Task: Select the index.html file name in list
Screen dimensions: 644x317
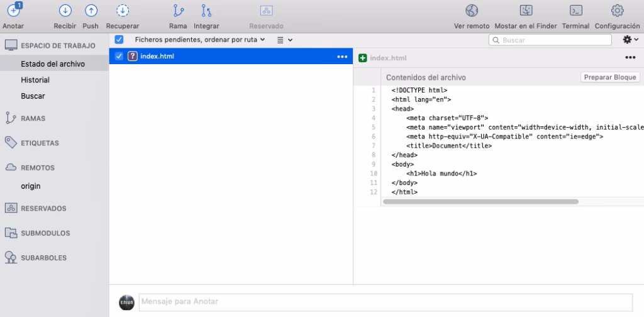Action: pyautogui.click(x=157, y=56)
